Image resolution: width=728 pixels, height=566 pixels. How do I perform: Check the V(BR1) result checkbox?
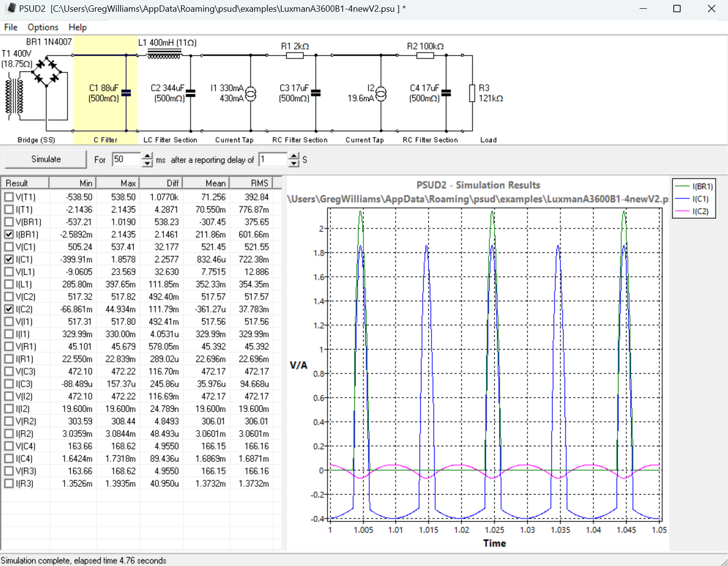(x=9, y=222)
